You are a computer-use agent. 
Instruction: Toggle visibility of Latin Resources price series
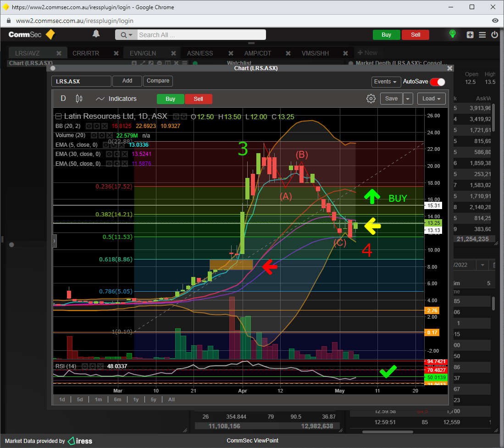pos(176,116)
